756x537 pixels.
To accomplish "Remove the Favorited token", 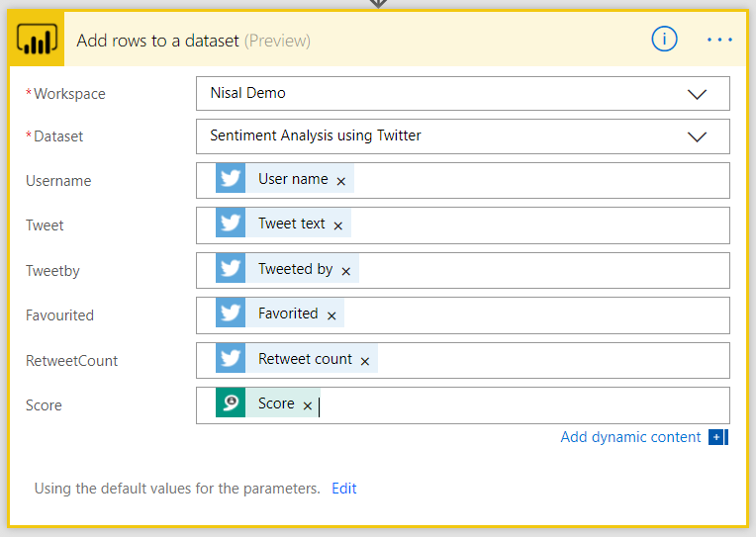I will tap(331, 315).
